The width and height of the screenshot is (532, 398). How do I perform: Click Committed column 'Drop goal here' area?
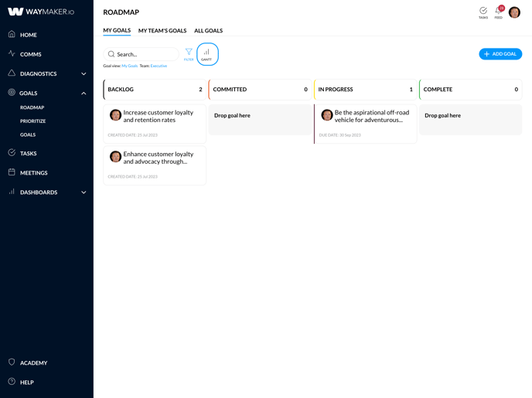pyautogui.click(x=260, y=120)
